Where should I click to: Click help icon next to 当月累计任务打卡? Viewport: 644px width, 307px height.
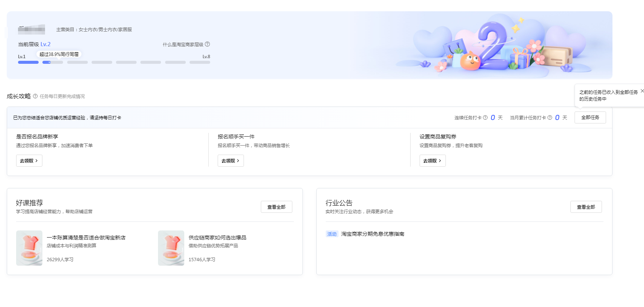point(550,117)
